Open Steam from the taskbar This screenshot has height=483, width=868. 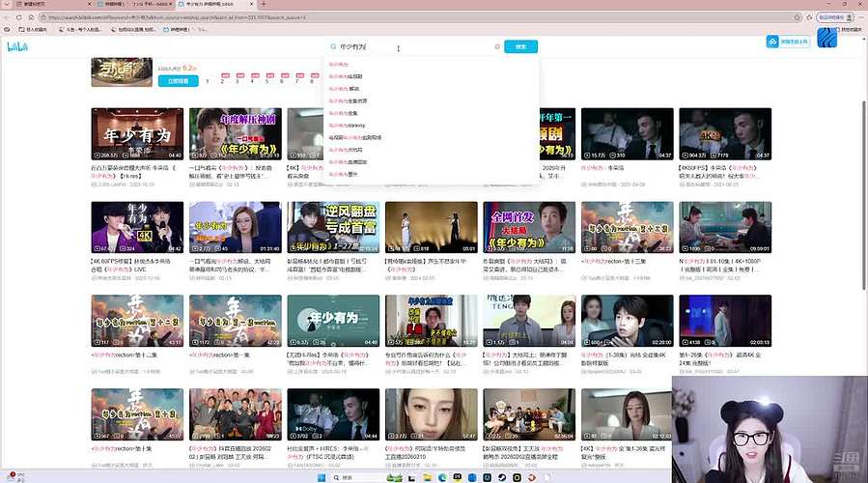pos(502,477)
